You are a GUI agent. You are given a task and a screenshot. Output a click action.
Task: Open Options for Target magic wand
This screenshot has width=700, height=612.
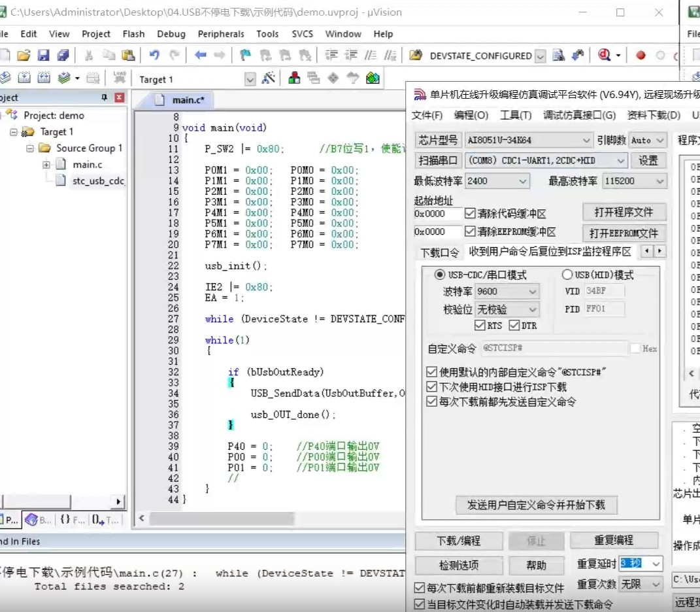click(x=269, y=78)
